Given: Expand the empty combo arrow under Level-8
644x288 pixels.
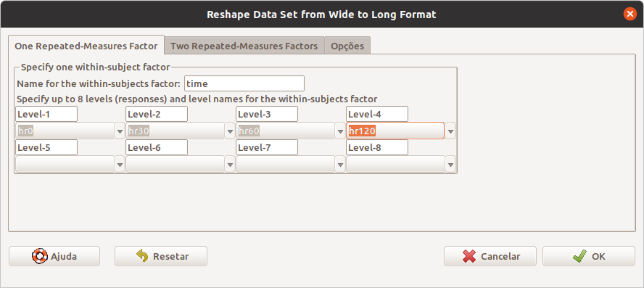Looking at the screenshot, I should pyautogui.click(x=450, y=165).
